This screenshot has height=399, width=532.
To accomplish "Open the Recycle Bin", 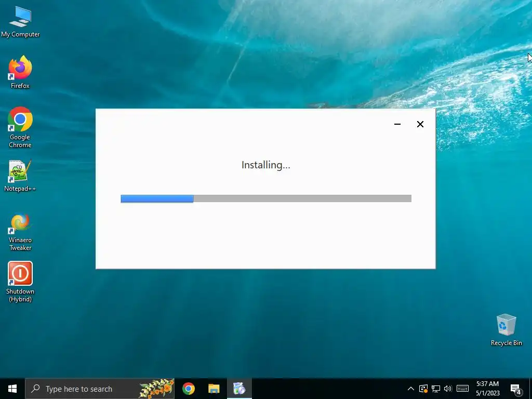I will (506, 330).
